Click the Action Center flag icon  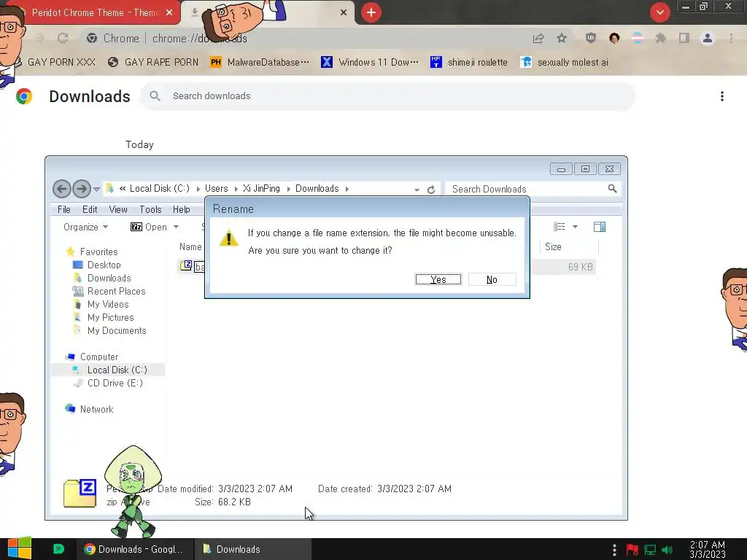pos(632,550)
